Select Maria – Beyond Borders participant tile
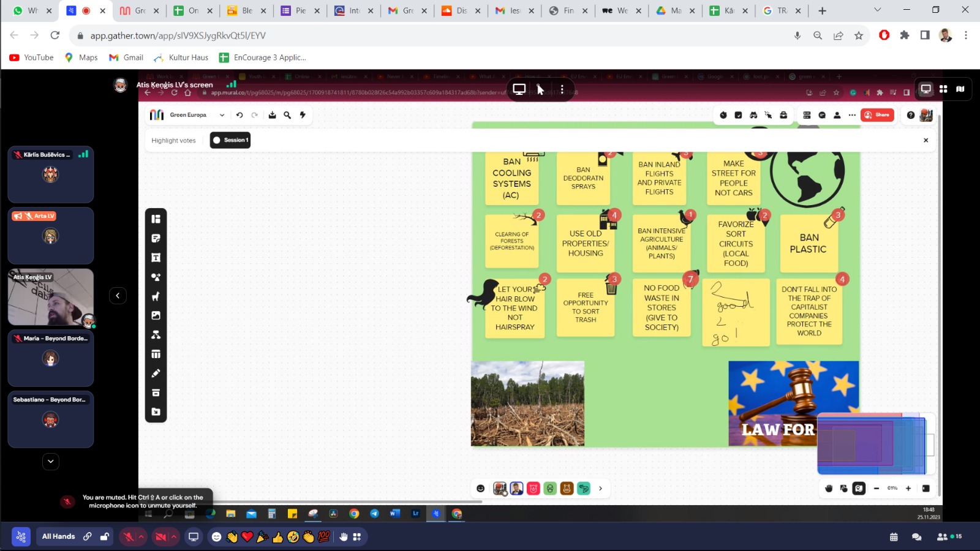 point(51,358)
